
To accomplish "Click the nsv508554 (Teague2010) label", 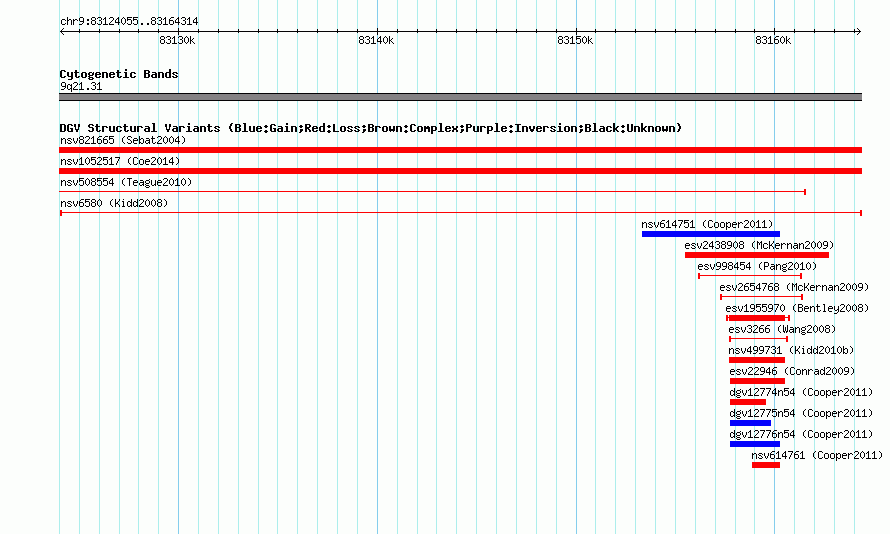I will [126, 182].
